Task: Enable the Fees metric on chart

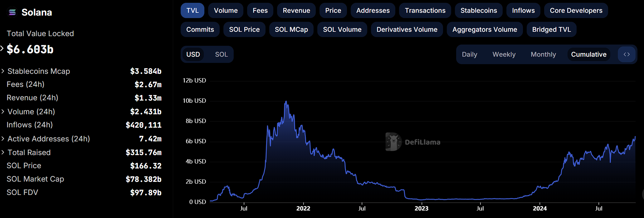Action: pos(260,11)
